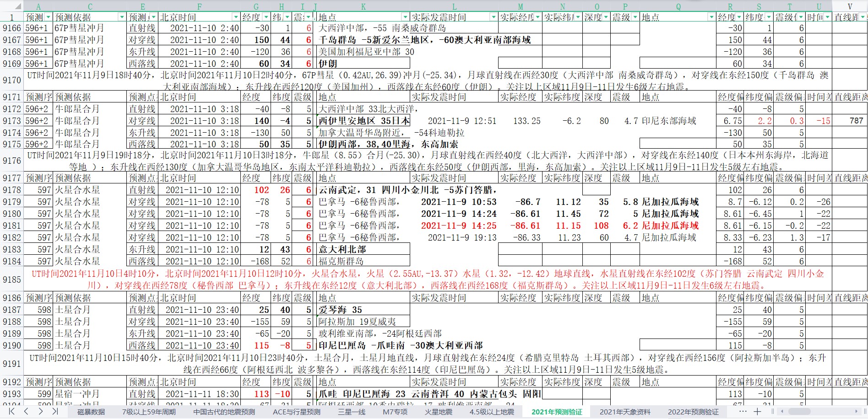Viewport: 868px width, 419px height.
Task: Open 2021年天象资料 sheet tab
Action: coord(625,412)
